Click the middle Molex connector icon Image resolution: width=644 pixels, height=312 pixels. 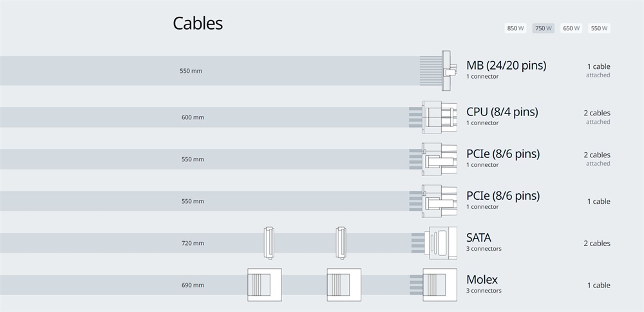344,285
